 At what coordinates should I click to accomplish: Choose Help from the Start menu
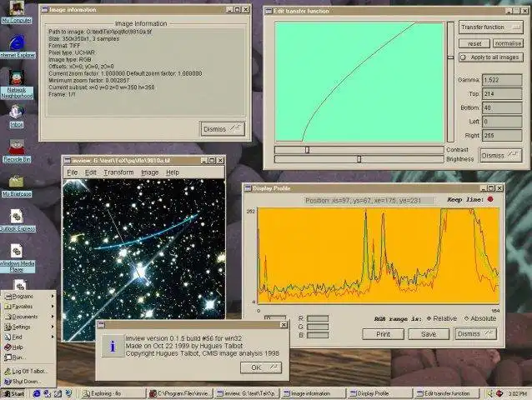click(28, 347)
